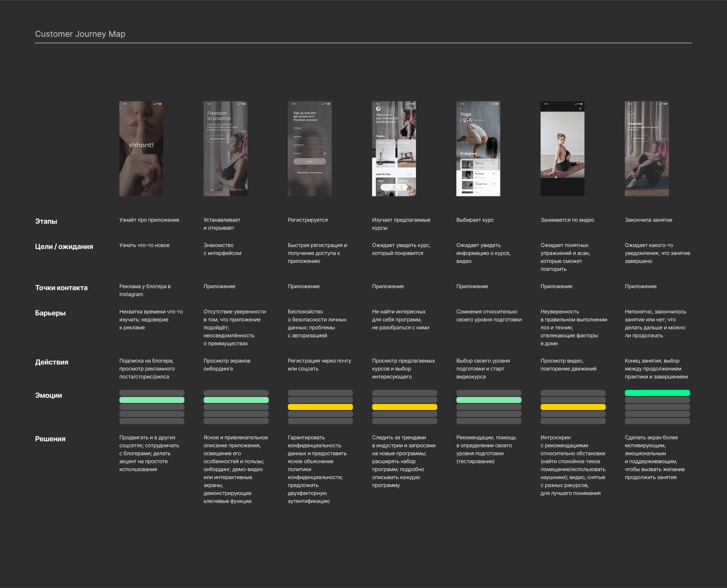Open the Meditation tab in bottom nav

pos(394,187)
